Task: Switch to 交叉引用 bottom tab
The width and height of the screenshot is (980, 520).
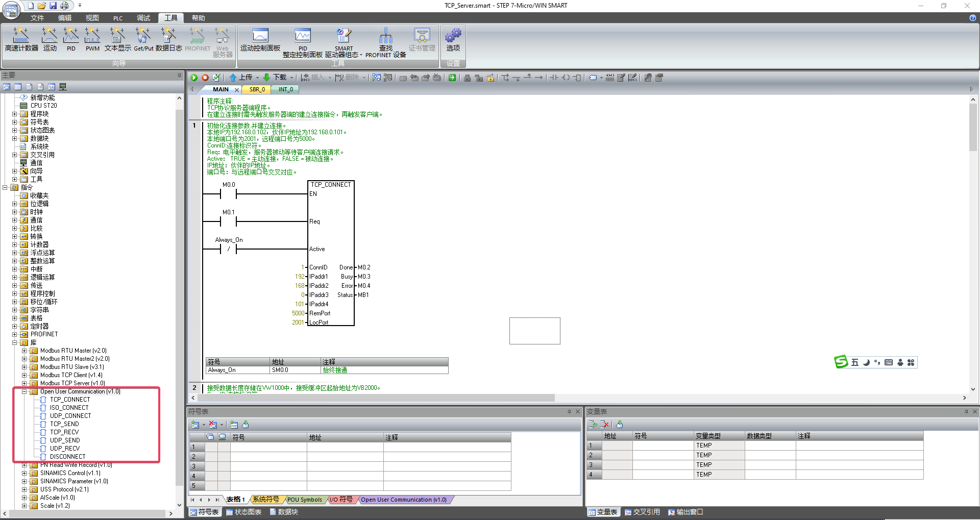Action: coord(643,512)
